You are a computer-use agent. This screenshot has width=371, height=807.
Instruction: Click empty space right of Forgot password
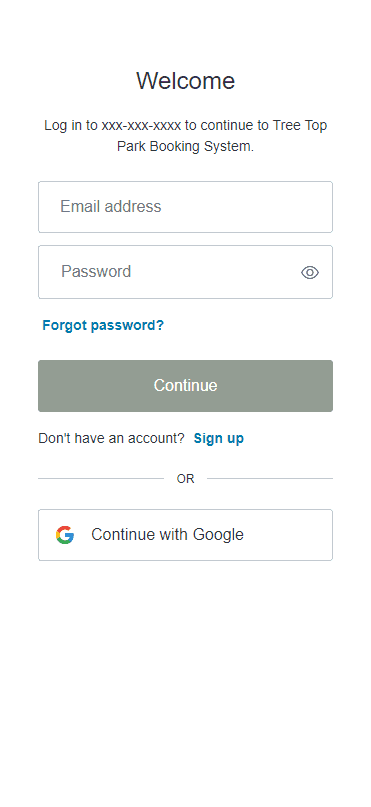[249, 325]
